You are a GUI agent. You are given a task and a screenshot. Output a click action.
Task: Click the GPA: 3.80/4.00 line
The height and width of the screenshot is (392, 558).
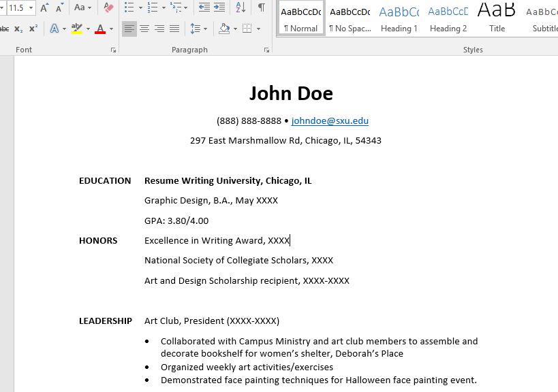176,220
